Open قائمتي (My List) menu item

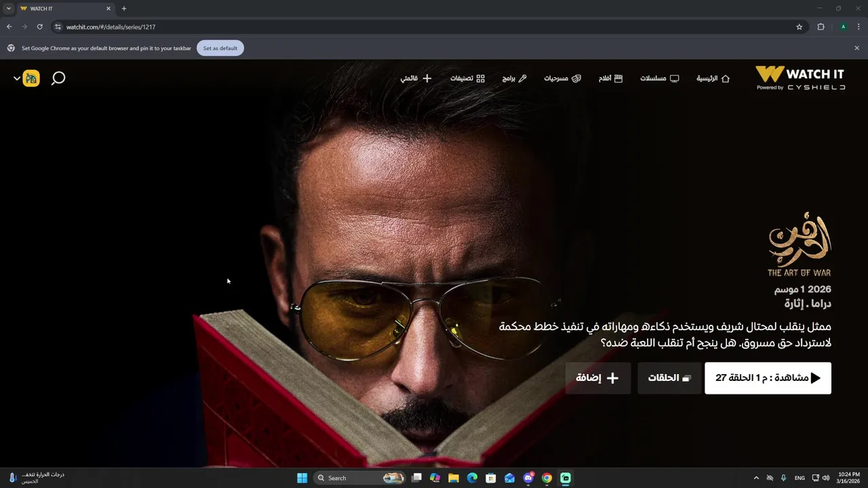click(x=416, y=79)
